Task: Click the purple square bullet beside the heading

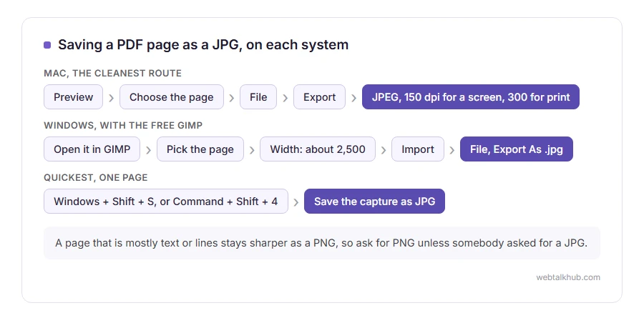Action: click(x=47, y=45)
